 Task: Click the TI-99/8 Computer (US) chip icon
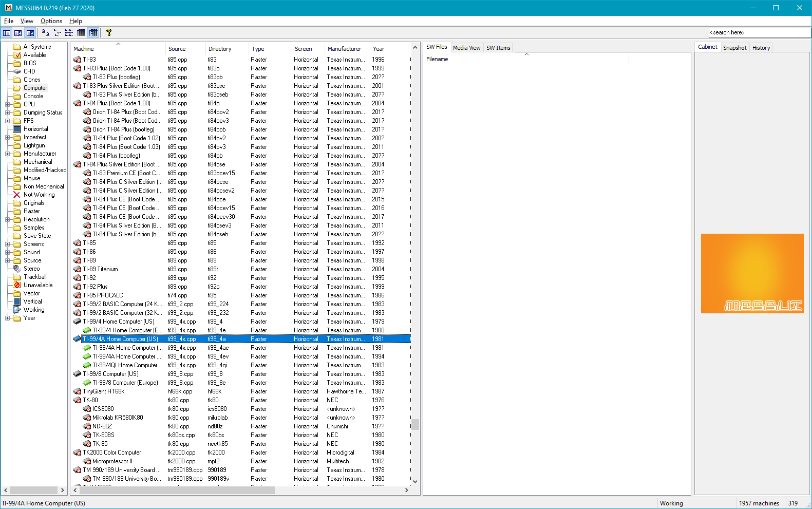[77, 374]
